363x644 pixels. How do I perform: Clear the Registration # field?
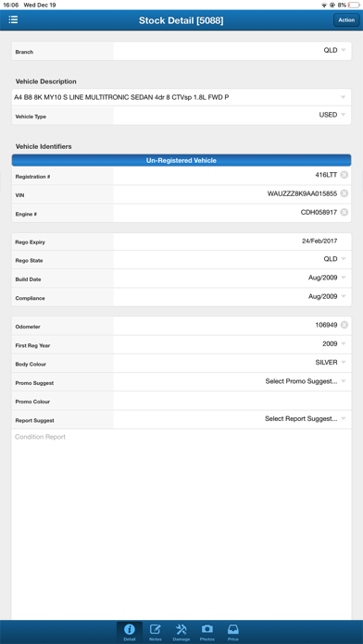pos(344,175)
